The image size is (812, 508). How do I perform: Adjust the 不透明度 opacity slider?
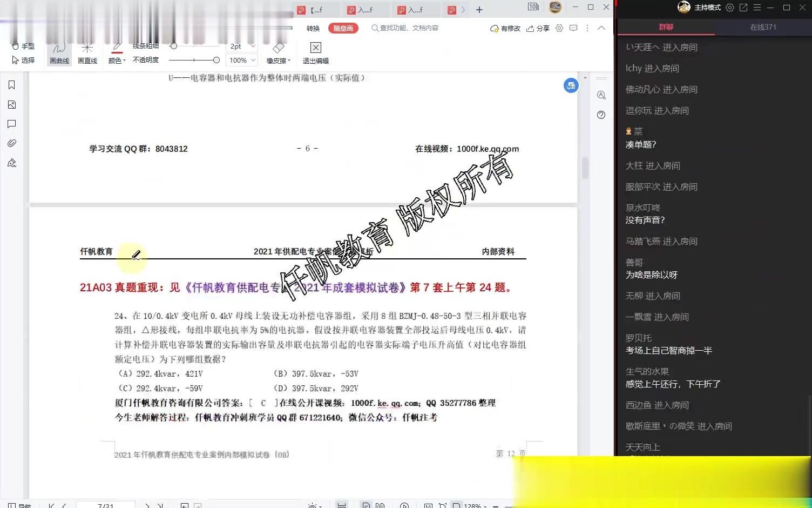194,60
